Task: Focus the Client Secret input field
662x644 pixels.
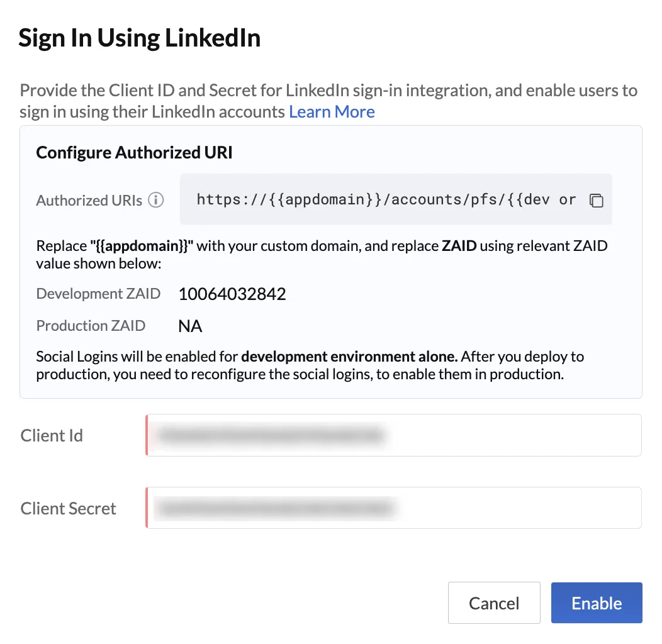Action: point(393,508)
